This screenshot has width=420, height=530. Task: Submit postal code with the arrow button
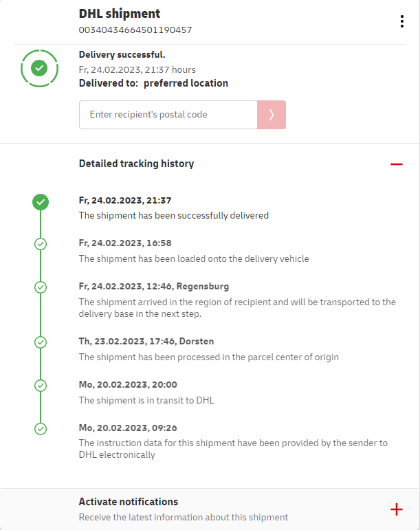[272, 115]
